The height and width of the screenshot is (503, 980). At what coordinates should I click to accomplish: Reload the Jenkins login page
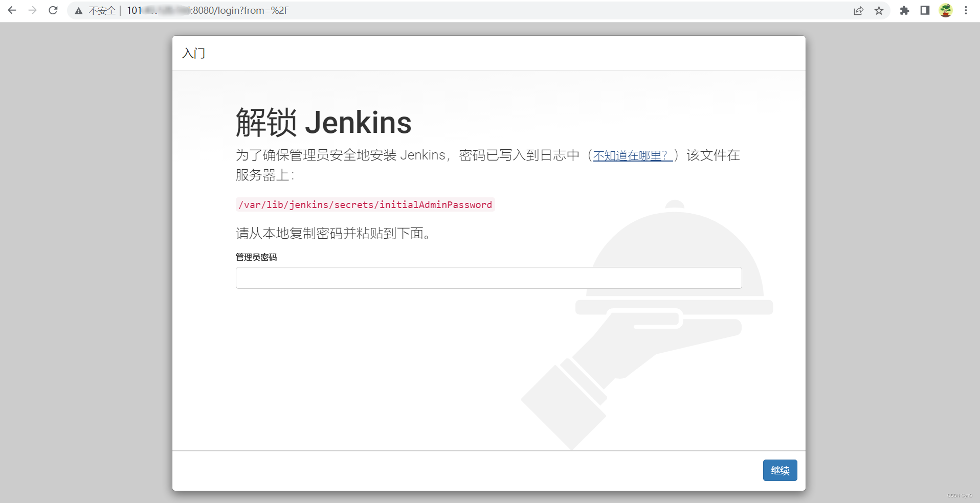(x=53, y=10)
